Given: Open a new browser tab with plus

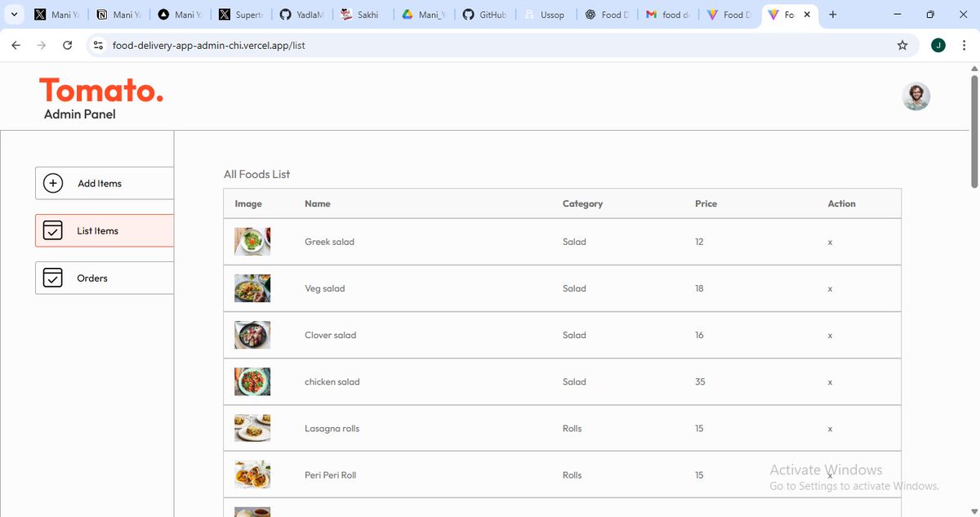Looking at the screenshot, I should pyautogui.click(x=833, y=15).
